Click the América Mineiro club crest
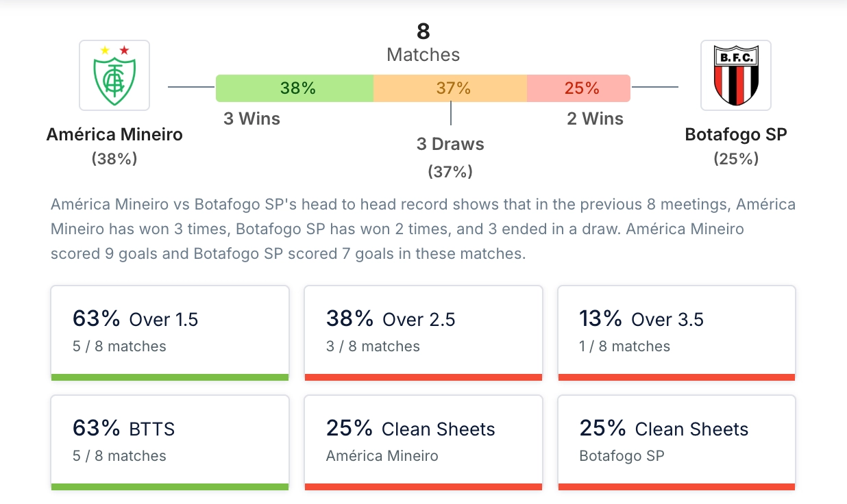The width and height of the screenshot is (847, 504). pos(114,75)
